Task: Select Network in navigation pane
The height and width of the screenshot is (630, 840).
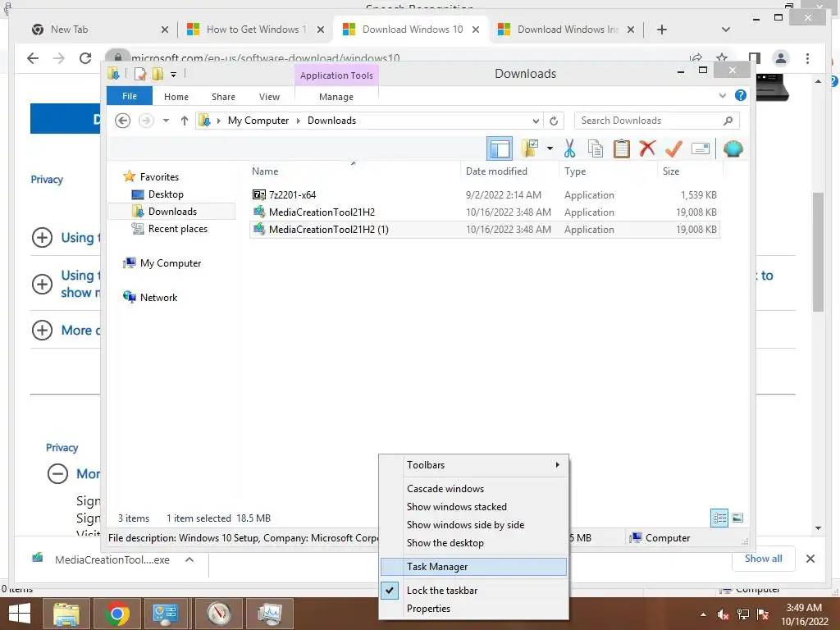Action: point(158,297)
